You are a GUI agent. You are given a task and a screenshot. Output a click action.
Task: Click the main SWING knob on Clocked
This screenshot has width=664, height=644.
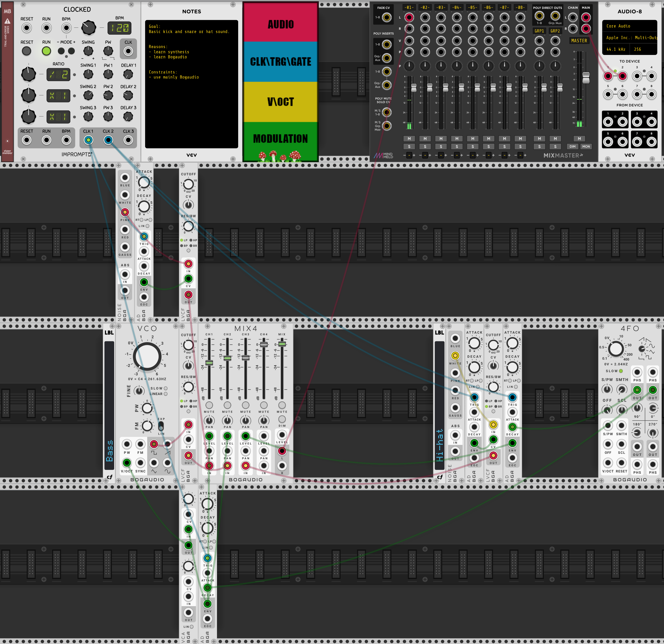tap(88, 51)
